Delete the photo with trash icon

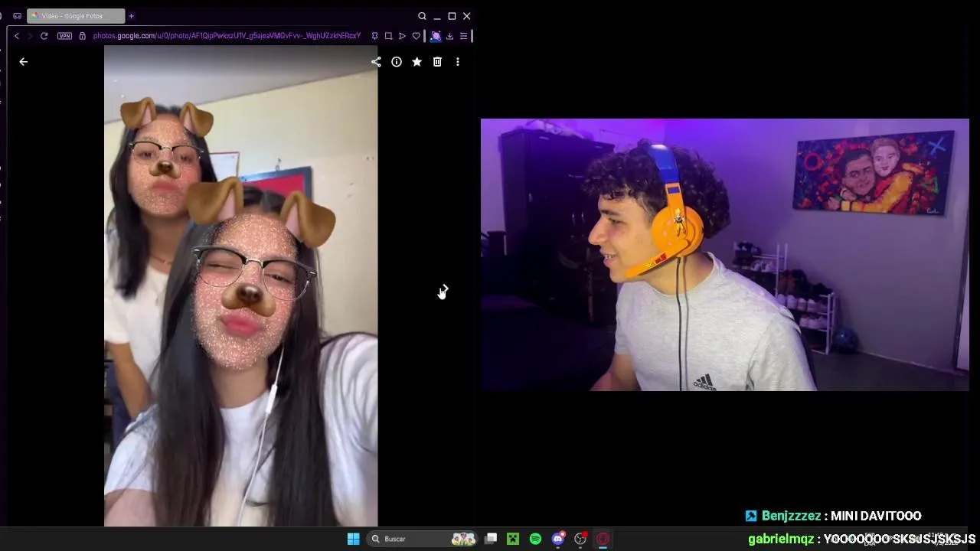coord(437,62)
